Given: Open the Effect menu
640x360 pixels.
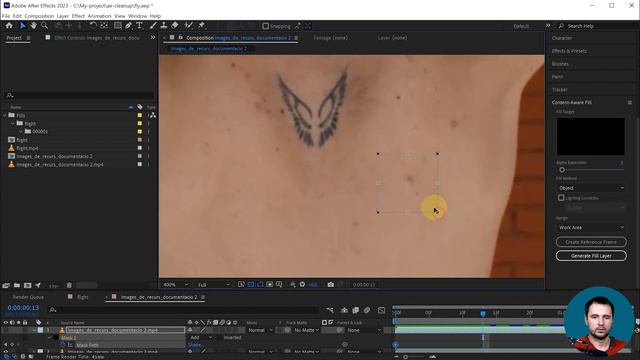Looking at the screenshot, I should pos(78,16).
